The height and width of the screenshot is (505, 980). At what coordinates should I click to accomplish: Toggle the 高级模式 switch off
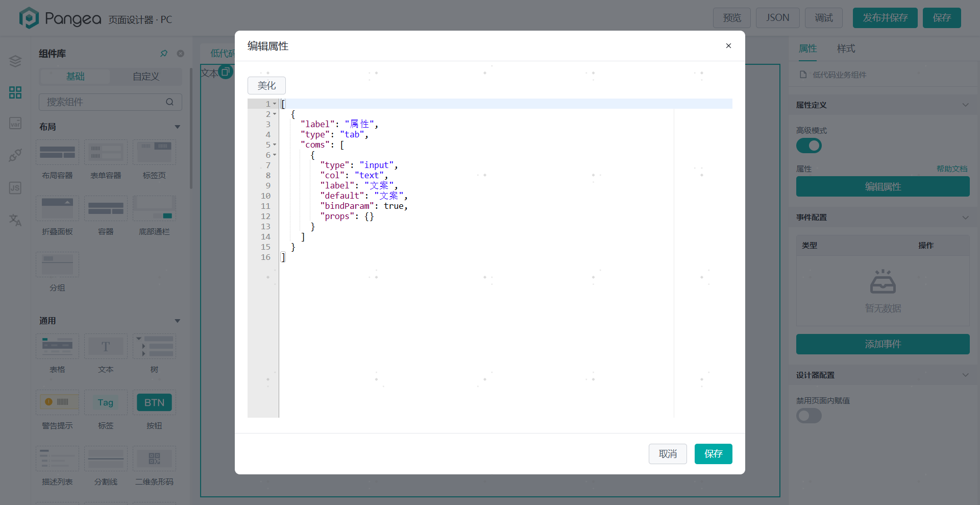[x=809, y=146]
